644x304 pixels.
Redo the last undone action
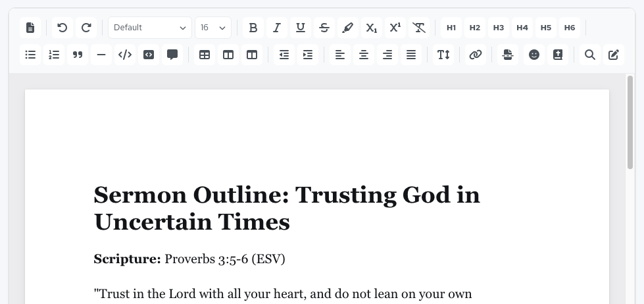(x=86, y=28)
